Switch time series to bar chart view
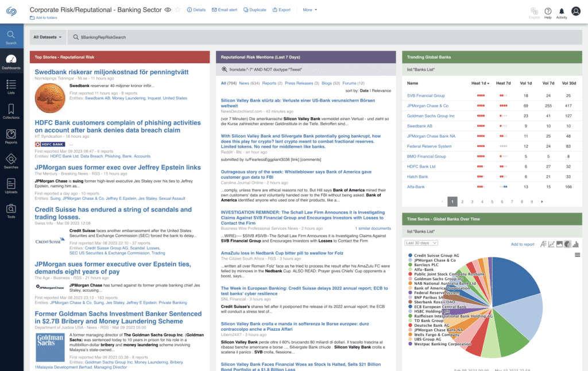Screen dimensions: 588x371 (x=575, y=244)
